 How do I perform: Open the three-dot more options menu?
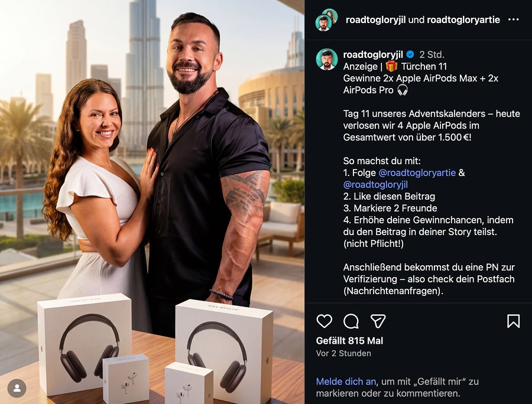coord(513,19)
